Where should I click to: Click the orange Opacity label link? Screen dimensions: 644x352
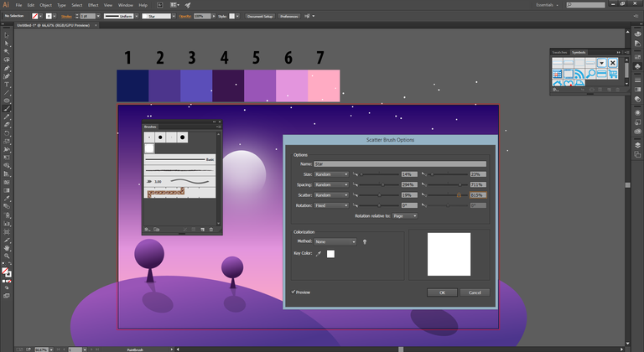(x=184, y=17)
